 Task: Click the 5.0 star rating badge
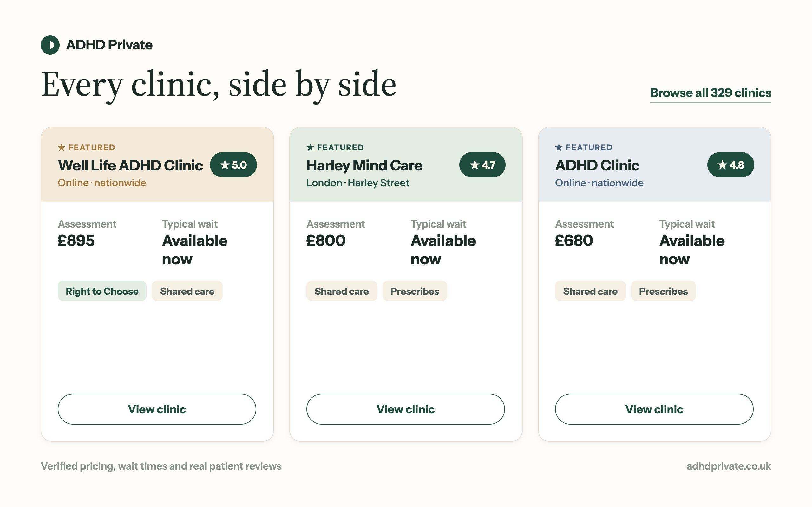pos(233,165)
